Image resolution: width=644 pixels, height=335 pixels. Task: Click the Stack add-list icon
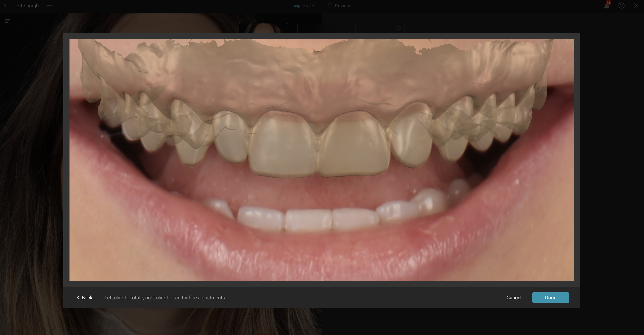click(297, 6)
